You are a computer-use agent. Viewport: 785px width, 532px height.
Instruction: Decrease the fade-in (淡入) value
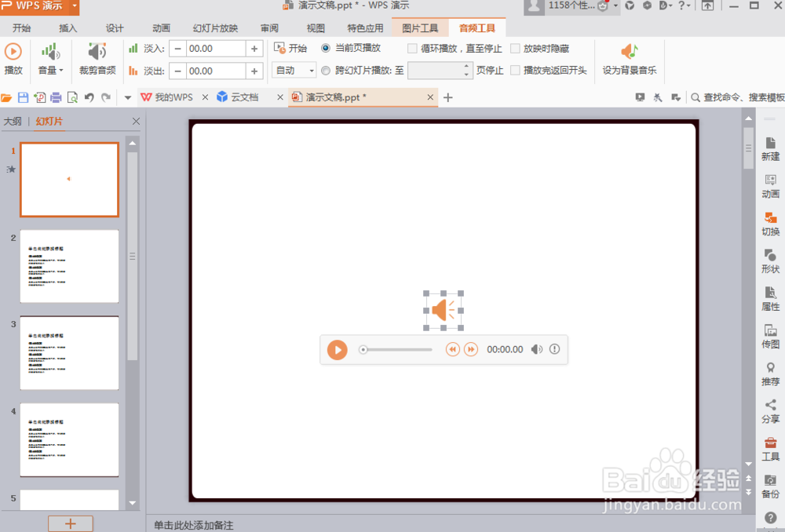[x=177, y=49]
